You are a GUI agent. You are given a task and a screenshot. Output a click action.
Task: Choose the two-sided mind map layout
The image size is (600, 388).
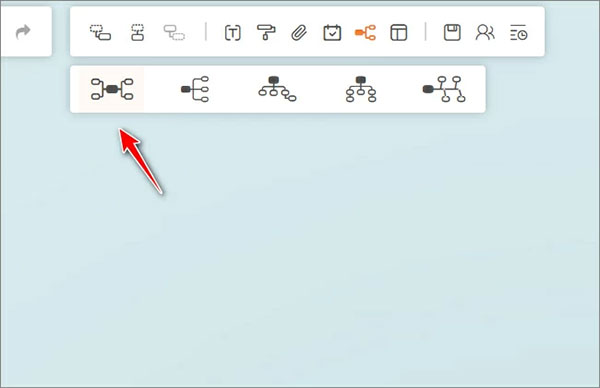click(112, 89)
